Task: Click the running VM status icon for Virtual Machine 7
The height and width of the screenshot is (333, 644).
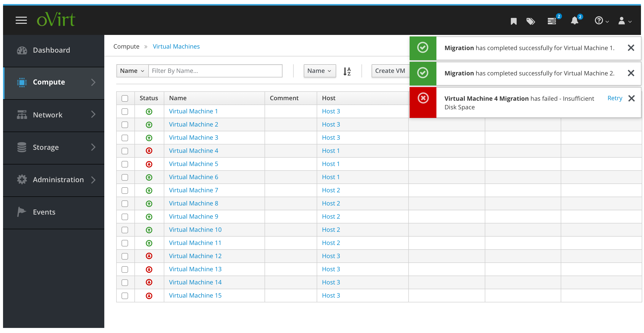Action: pos(149,190)
